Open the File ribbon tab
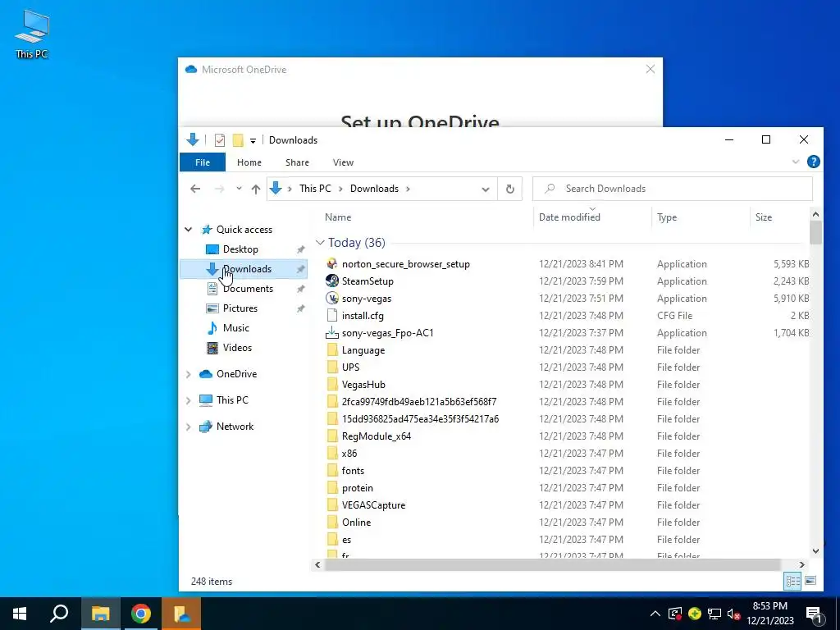This screenshot has width=840, height=630. 203,162
